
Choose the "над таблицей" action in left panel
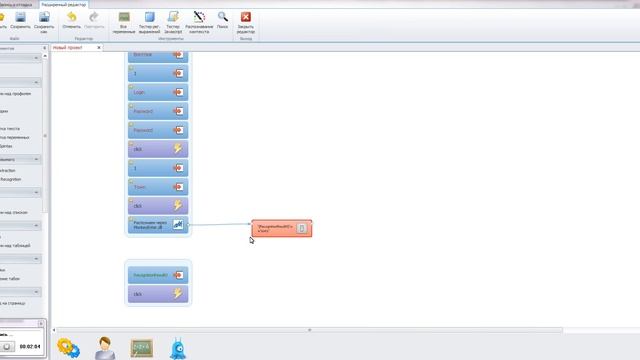pos(15,246)
